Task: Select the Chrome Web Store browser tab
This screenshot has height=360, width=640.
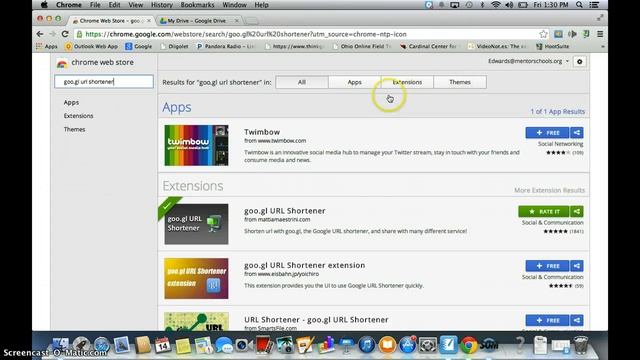Action: [x=111, y=20]
